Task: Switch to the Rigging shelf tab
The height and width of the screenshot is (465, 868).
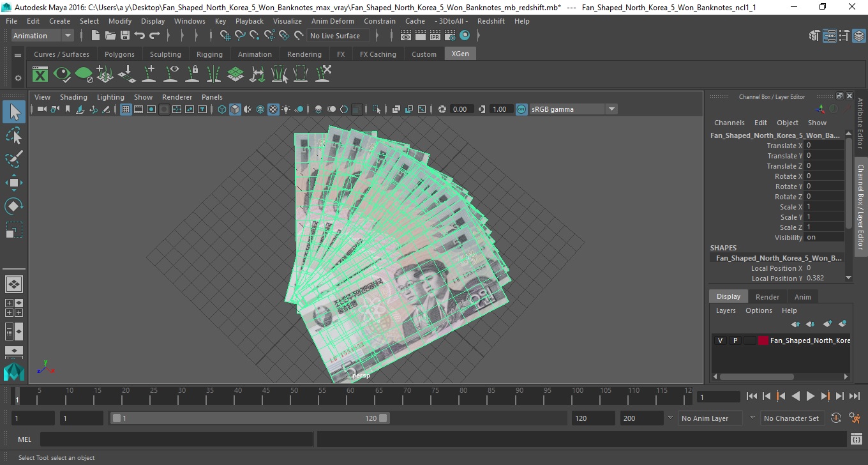Action: pyautogui.click(x=209, y=54)
